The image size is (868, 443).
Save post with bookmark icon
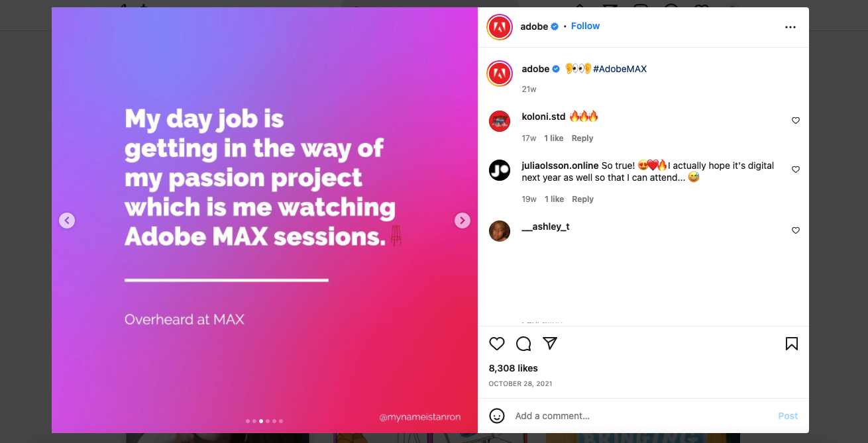click(791, 344)
